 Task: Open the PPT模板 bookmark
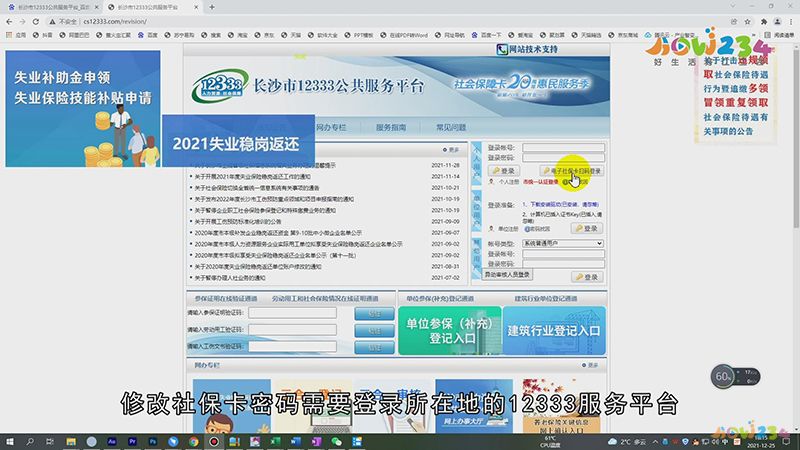359,35
